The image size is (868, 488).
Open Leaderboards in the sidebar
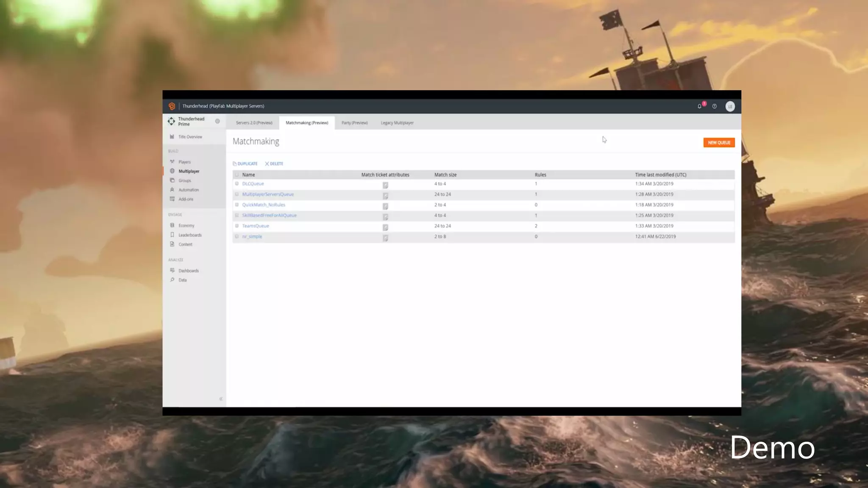pos(190,235)
